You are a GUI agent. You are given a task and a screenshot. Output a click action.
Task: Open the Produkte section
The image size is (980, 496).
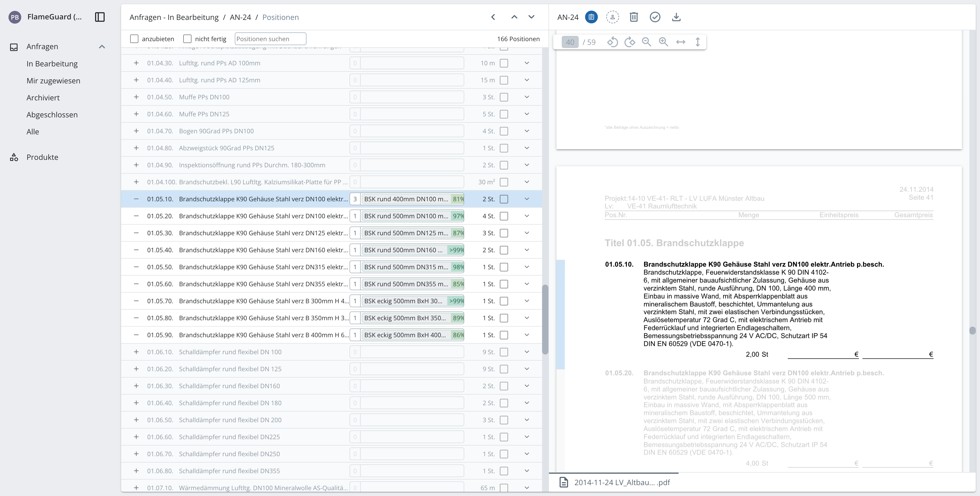42,157
